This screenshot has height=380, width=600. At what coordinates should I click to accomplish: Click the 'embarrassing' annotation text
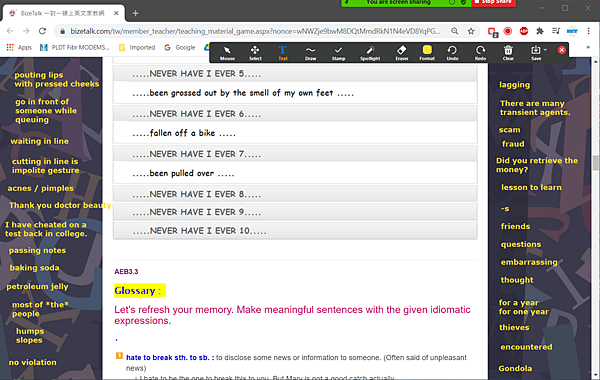(529, 262)
